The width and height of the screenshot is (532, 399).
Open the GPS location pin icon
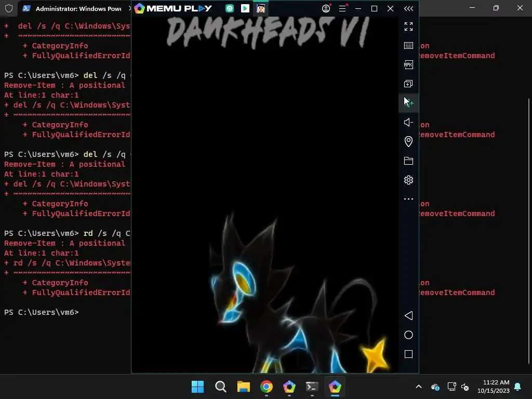pos(408,141)
